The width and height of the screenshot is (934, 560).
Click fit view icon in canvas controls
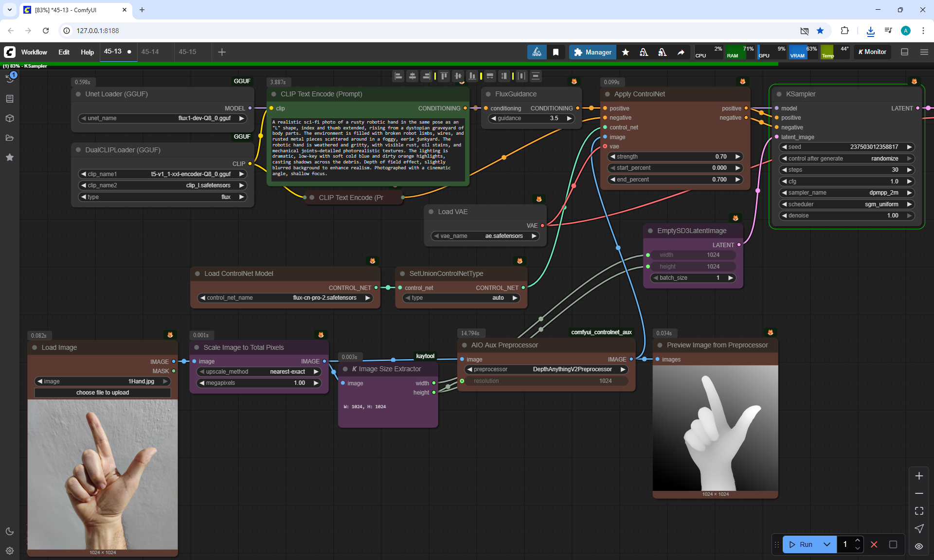(x=919, y=511)
